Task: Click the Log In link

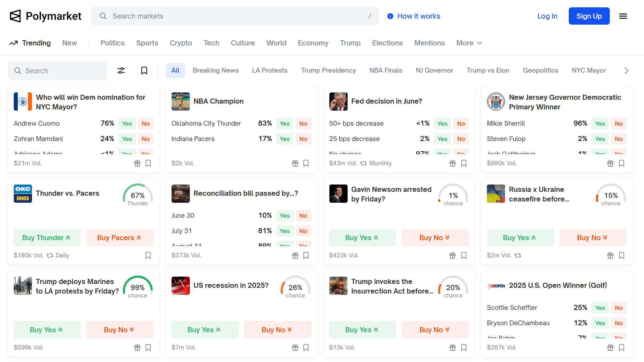Action: pyautogui.click(x=547, y=16)
